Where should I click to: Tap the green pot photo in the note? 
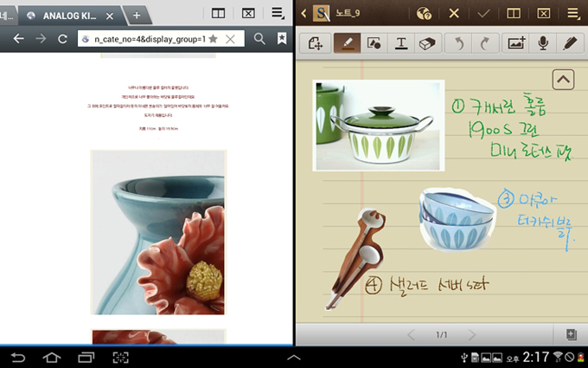click(x=379, y=126)
